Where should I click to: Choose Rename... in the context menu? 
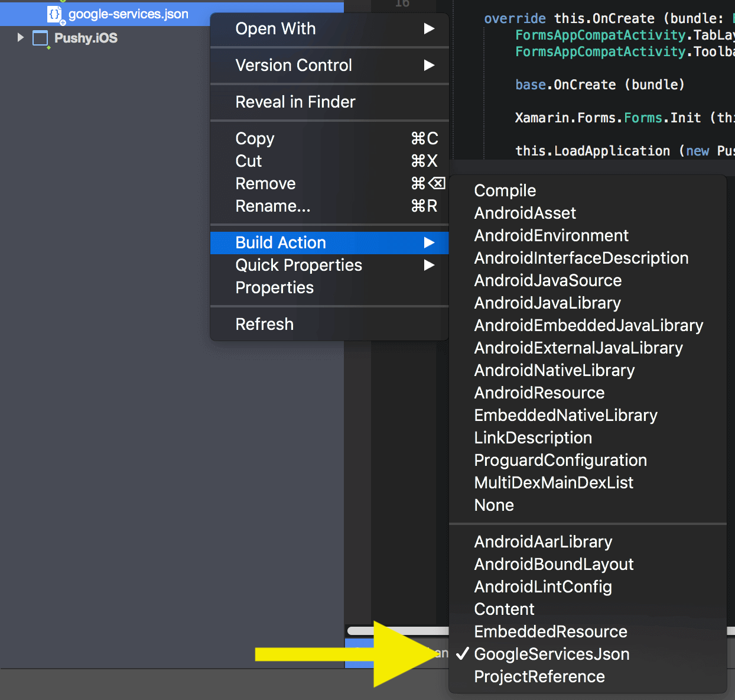(272, 206)
